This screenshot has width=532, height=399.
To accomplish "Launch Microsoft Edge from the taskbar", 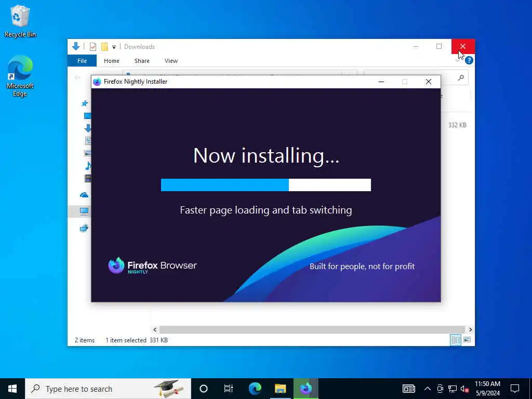I will [255, 389].
